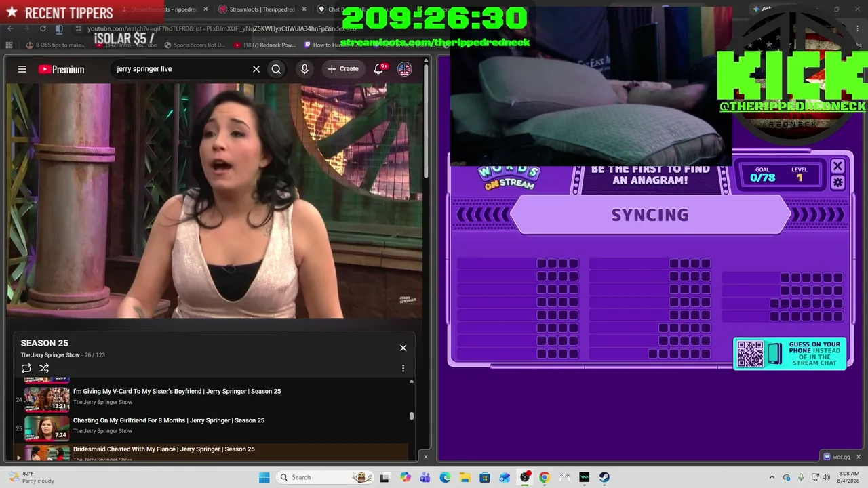Viewport: 868px width, 488px height.
Task: Switch to OBS Studio in taskbar
Action: (x=525, y=477)
